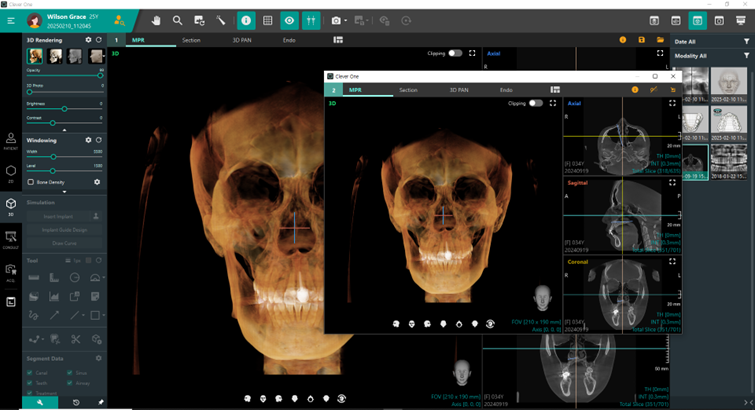755x410 pixels.
Task: Expand the Date All filter
Action: 745,41
